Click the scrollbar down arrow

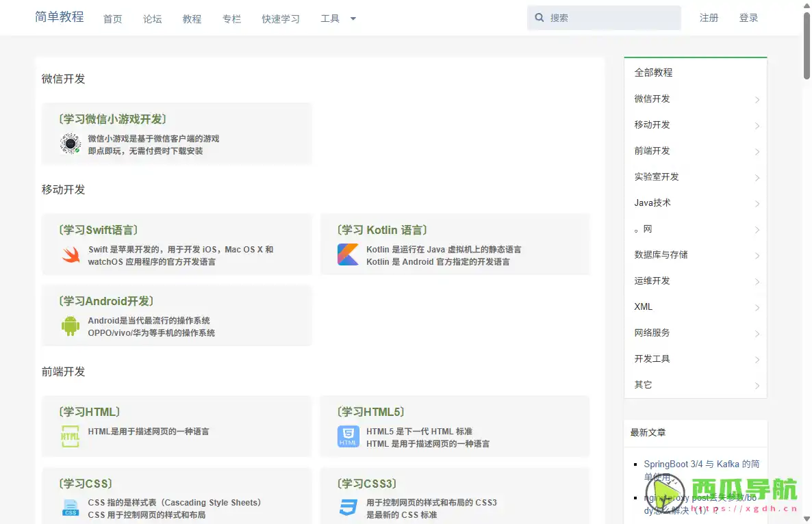(x=807, y=519)
